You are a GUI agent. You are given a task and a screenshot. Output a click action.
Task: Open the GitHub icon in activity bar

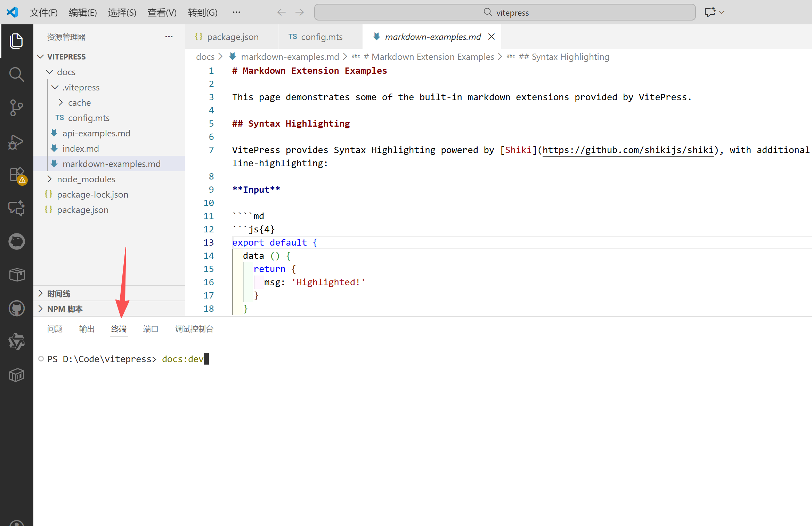[16, 308]
